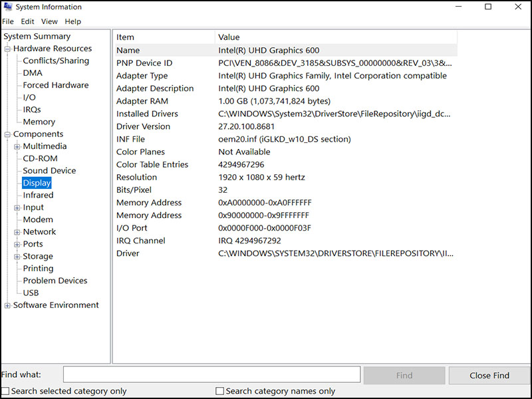Select Resolution '1920 x 1080 x 59 hertz'
The image size is (532, 399).
point(286,177)
